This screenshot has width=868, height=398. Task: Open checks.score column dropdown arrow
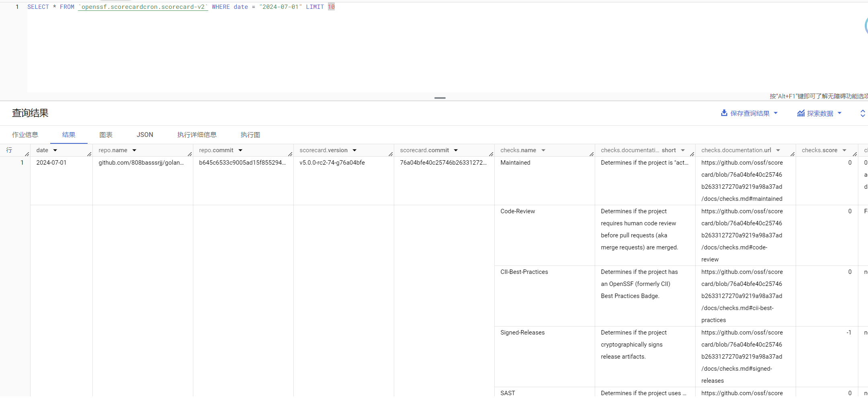(844, 150)
